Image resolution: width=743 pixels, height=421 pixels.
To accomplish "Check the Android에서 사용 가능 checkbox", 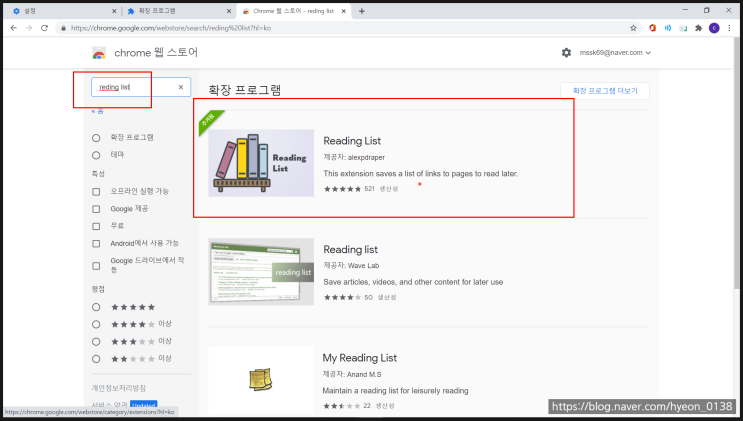I will pyautogui.click(x=96, y=244).
